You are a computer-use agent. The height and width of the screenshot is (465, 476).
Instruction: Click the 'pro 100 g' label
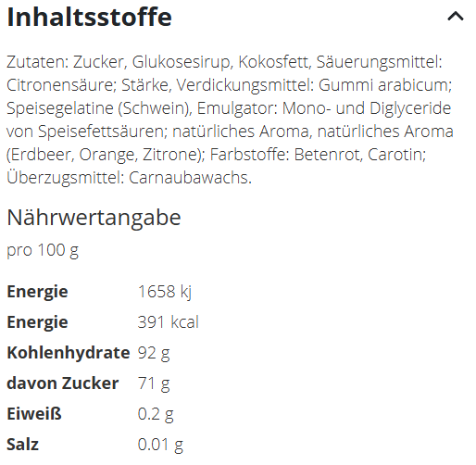click(43, 250)
